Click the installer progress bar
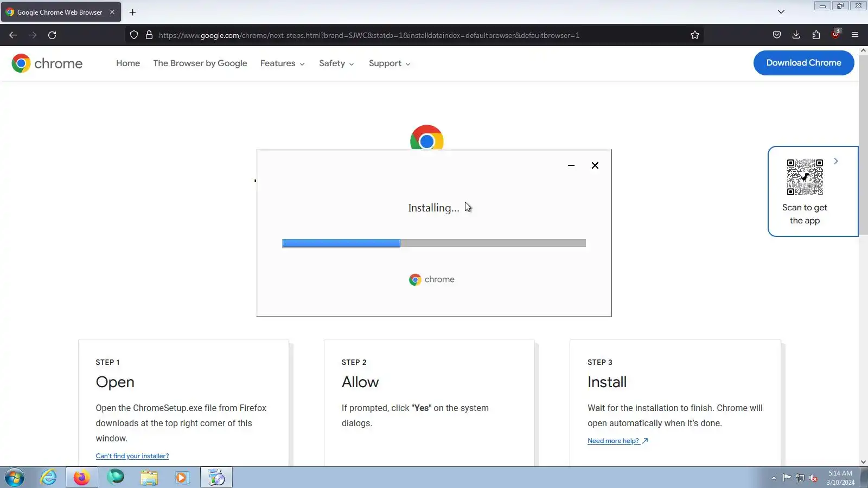 tap(434, 243)
